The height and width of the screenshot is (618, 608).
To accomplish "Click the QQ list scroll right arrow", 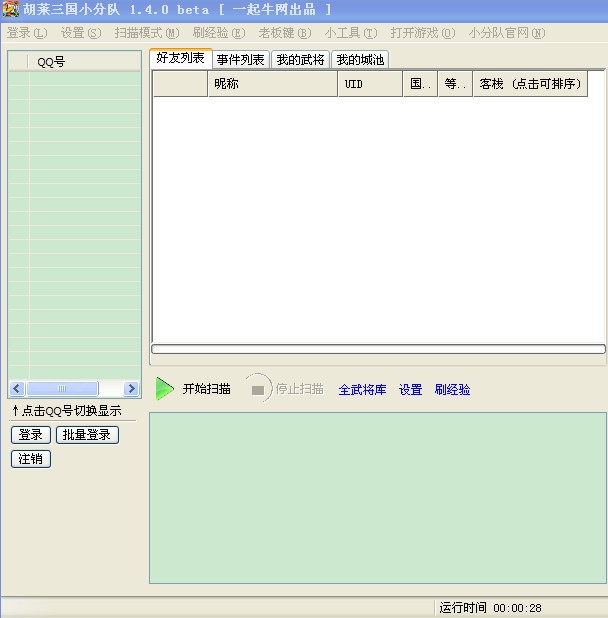I will point(132,389).
